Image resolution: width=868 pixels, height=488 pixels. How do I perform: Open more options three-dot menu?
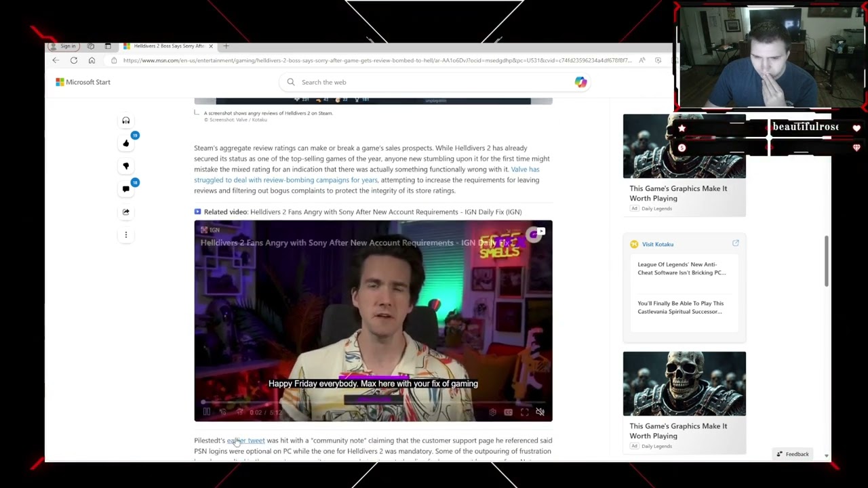(125, 235)
